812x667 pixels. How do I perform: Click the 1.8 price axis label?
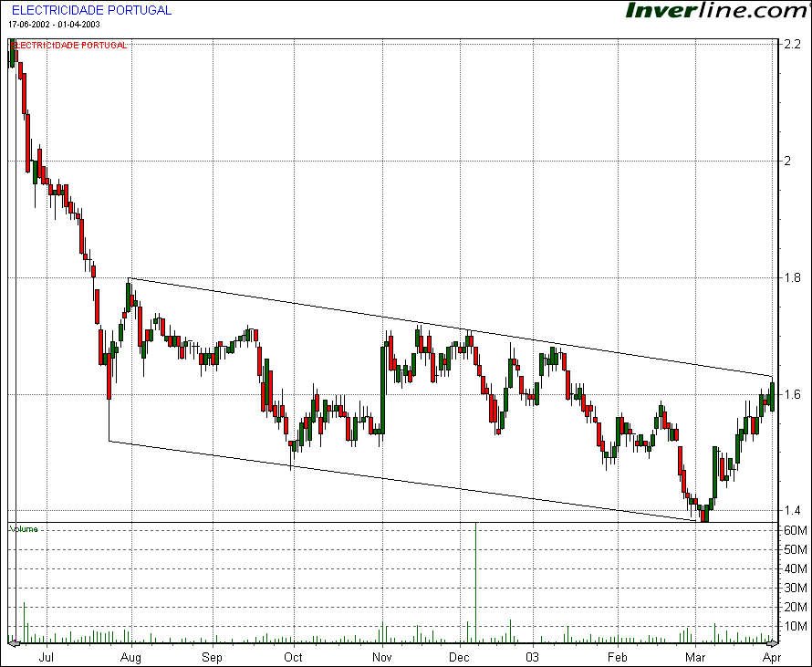pyautogui.click(x=793, y=277)
